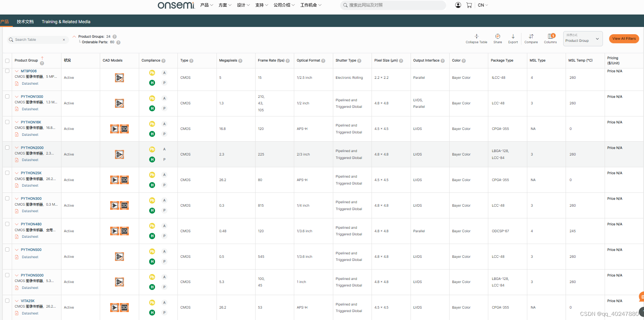Image resolution: width=644 pixels, height=320 pixels.
Task: Expand the PYTHON5000 product group
Action: tap(17, 275)
